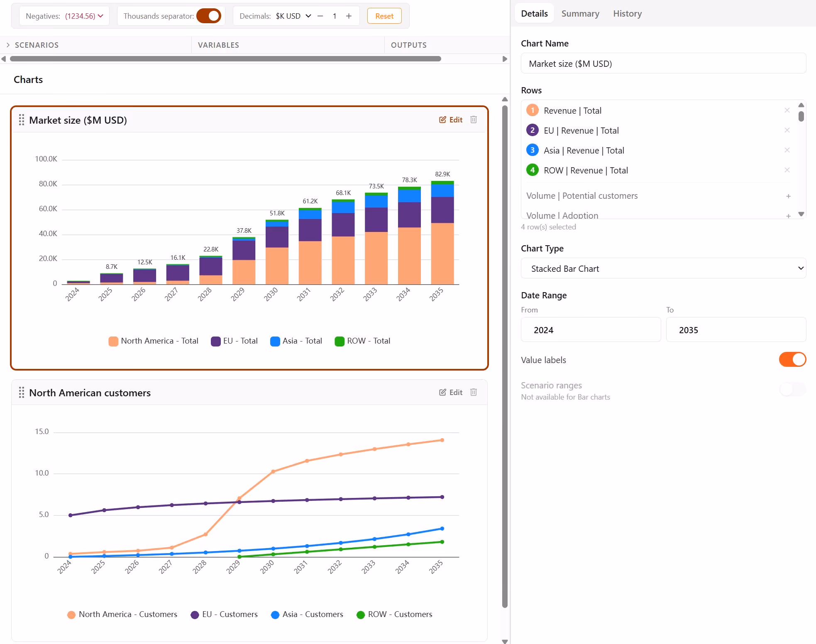Click the 82.9K value label

pos(442,174)
